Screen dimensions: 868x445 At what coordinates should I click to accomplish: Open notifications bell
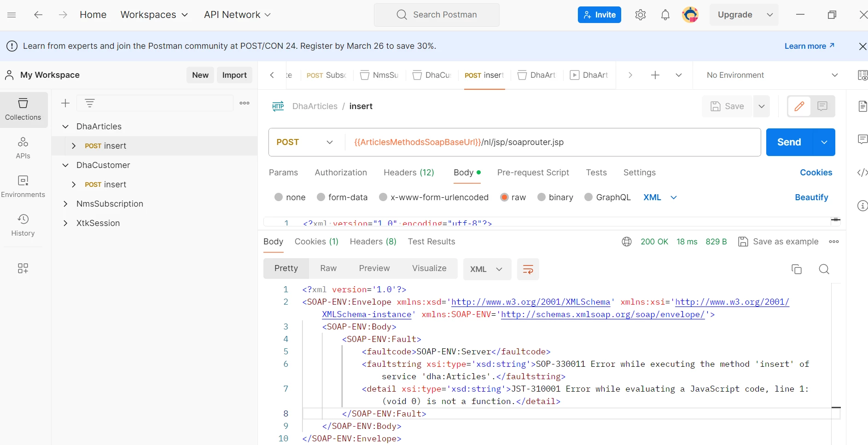click(x=665, y=15)
